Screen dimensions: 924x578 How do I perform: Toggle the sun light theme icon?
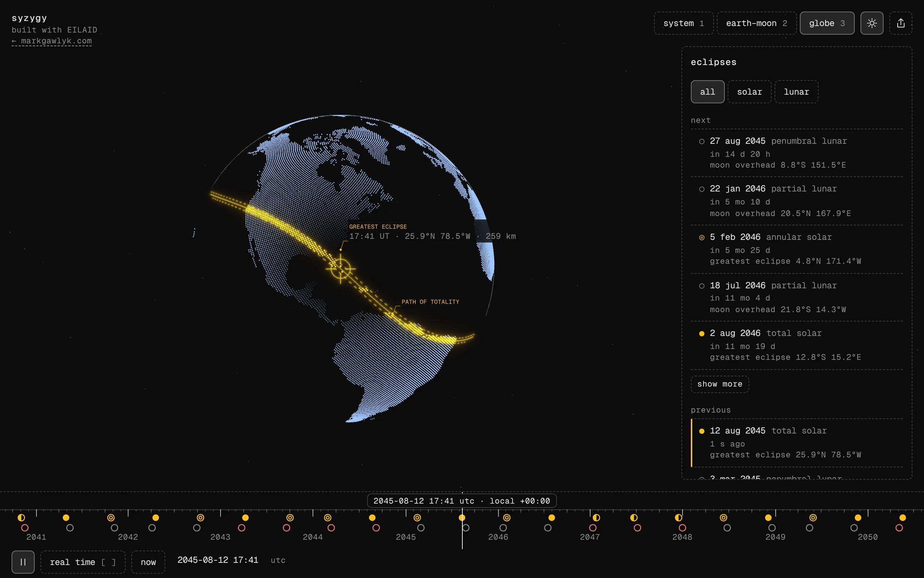point(872,23)
